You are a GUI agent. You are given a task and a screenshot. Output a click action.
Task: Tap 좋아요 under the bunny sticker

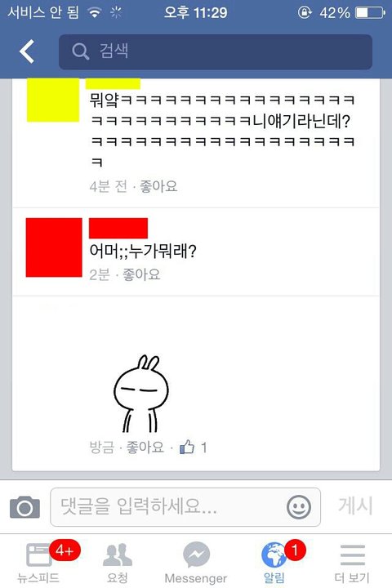[x=145, y=447]
